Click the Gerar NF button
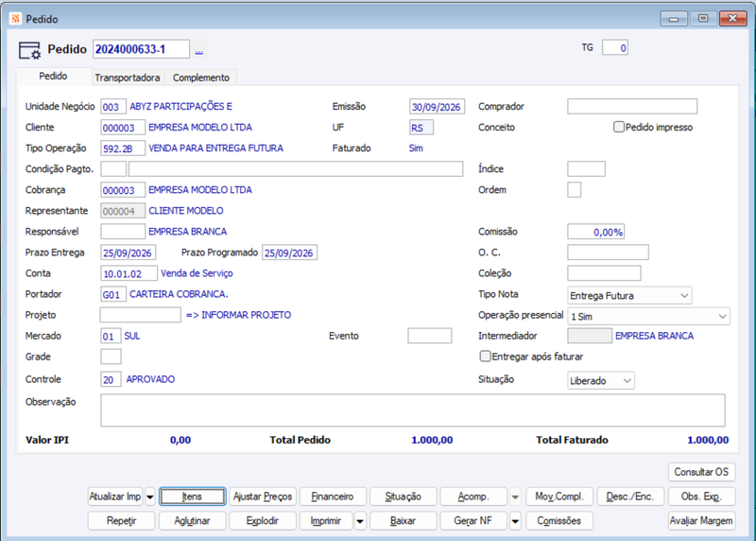 point(473,521)
